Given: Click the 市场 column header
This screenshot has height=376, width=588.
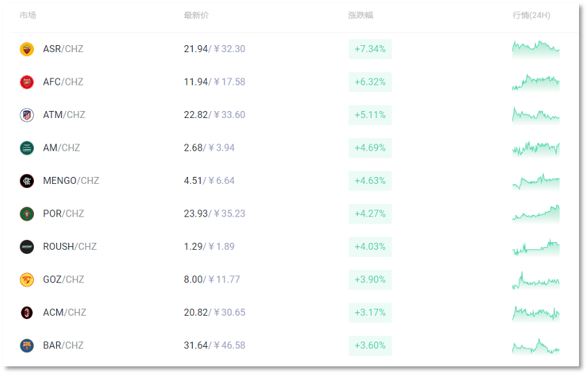Looking at the screenshot, I should point(28,15).
